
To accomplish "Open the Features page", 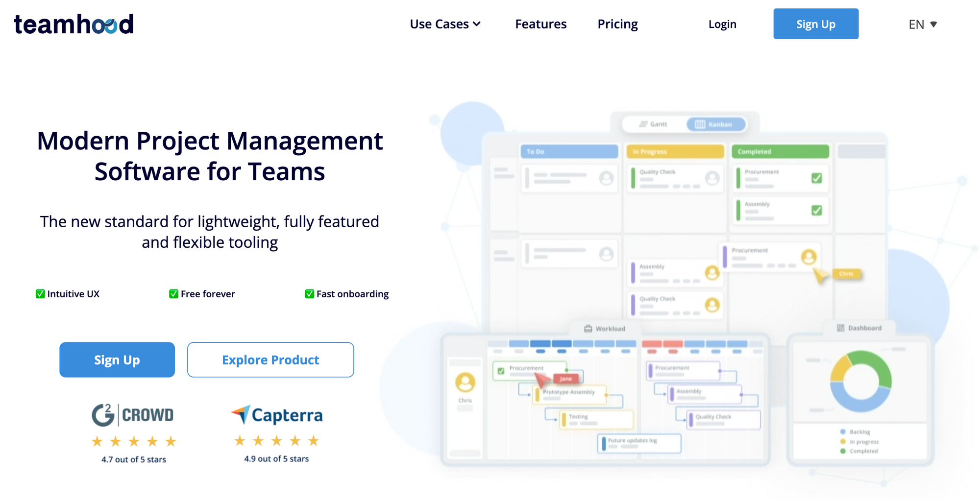I will point(540,24).
